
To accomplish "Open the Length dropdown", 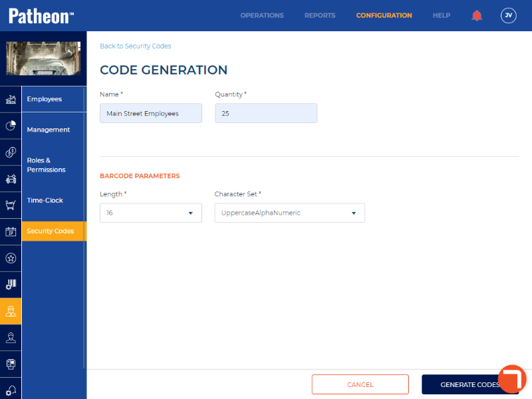I will [x=151, y=213].
